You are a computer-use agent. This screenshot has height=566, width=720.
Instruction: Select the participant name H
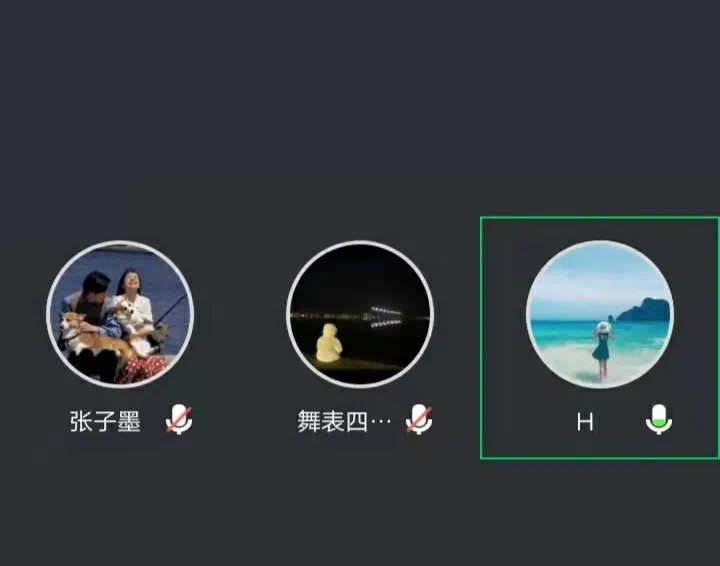(585, 422)
